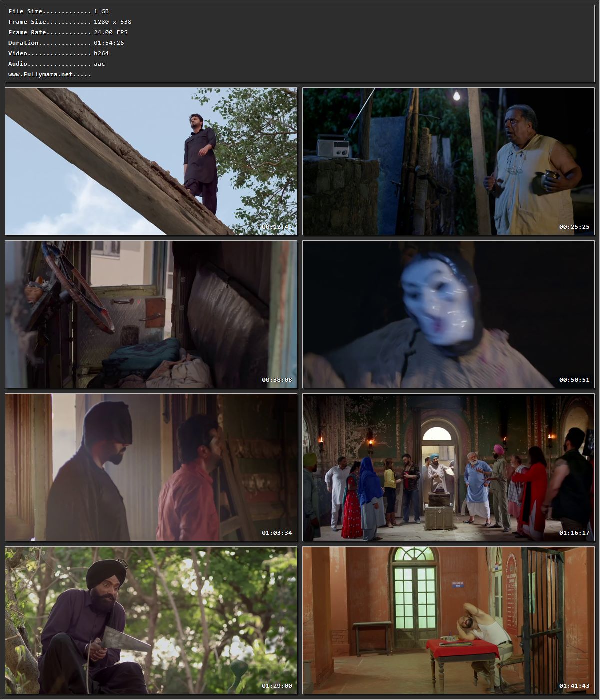Click the File Size label

pyautogui.click(x=25, y=11)
